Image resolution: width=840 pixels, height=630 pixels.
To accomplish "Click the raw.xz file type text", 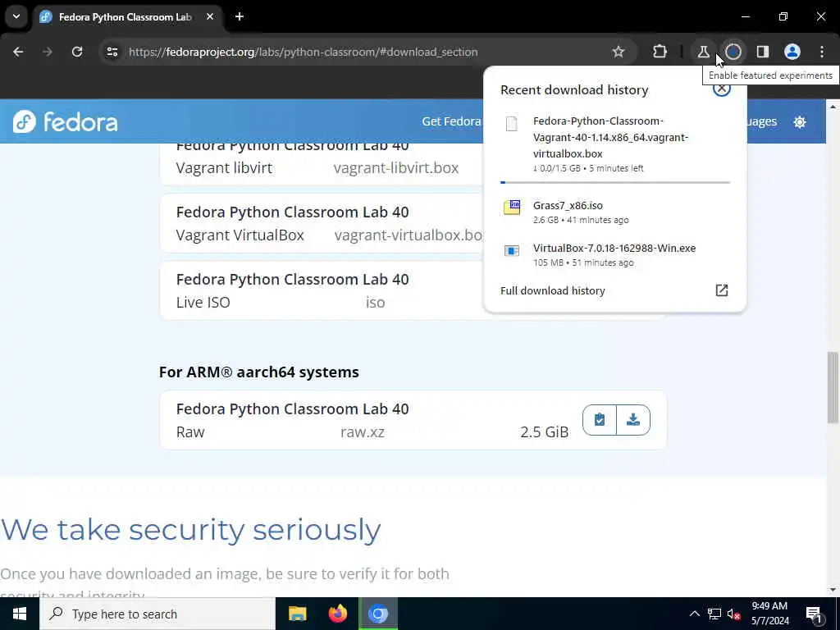I will (x=363, y=431).
